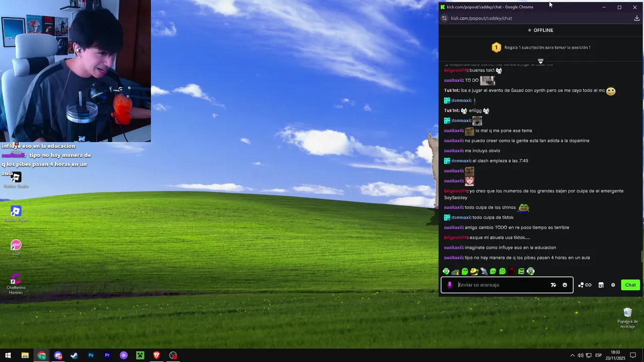
Task: Launch Premiere Pro from the taskbar
Action: pyautogui.click(x=107, y=355)
